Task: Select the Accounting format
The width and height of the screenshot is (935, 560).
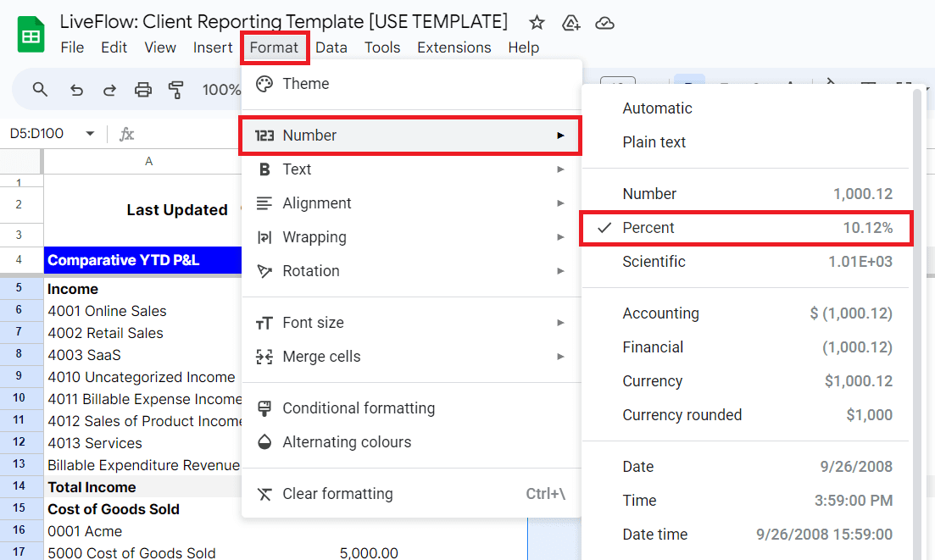Action: pos(746,313)
